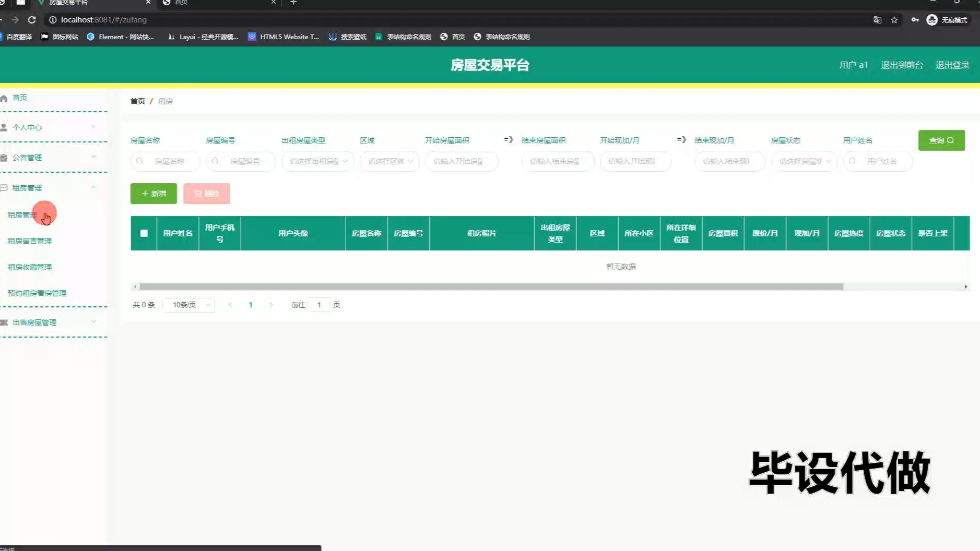
Task: Open 图标网站 bookmark
Action: click(x=60, y=37)
